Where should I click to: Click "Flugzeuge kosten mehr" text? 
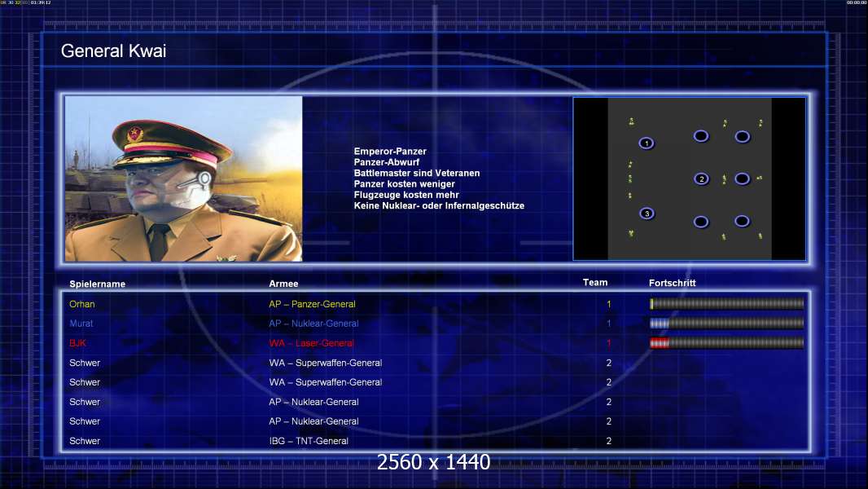pyautogui.click(x=406, y=195)
